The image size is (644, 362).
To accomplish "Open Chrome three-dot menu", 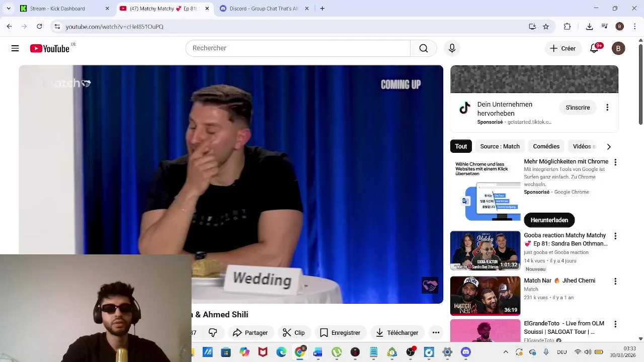I will tap(634, 27).
